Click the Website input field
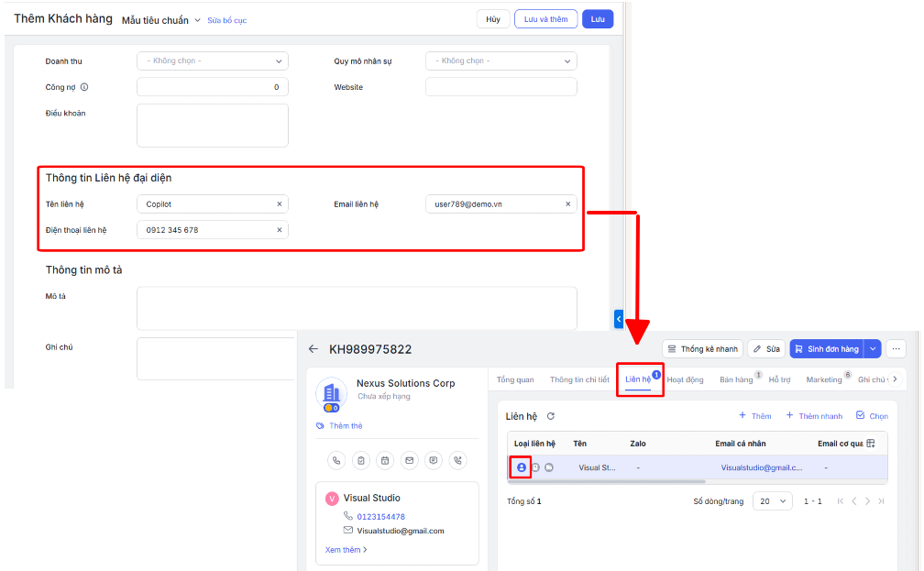924x571 pixels. point(501,87)
